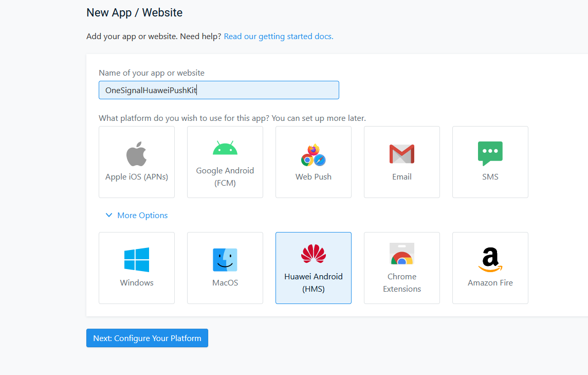Click the 'Apple iOS (APNs)' label
Image resolution: width=588 pixels, height=375 pixels.
tap(137, 177)
